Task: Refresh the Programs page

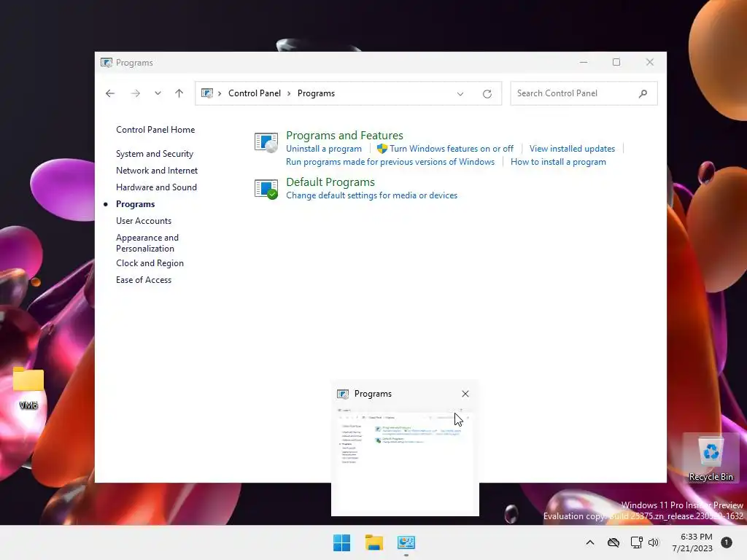Action: click(487, 94)
